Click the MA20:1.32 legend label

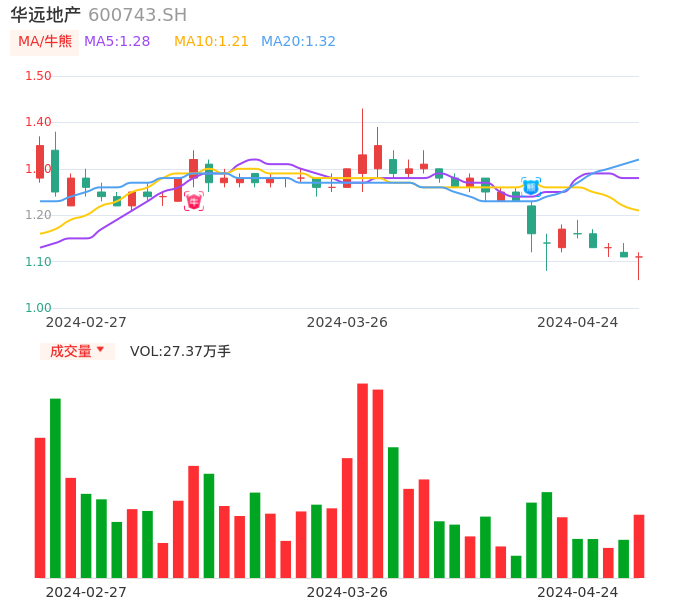298,42
